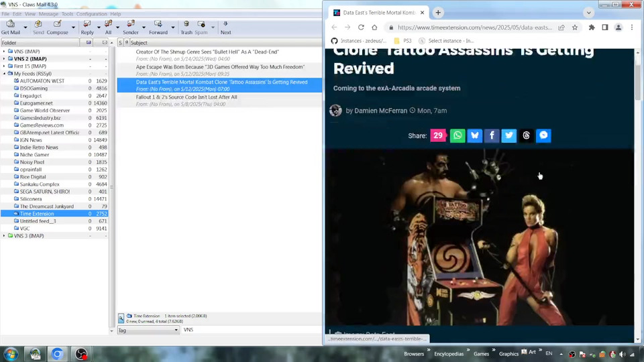The image size is (644, 362).
Task: Share article via Twitter icon
Action: [509, 135]
